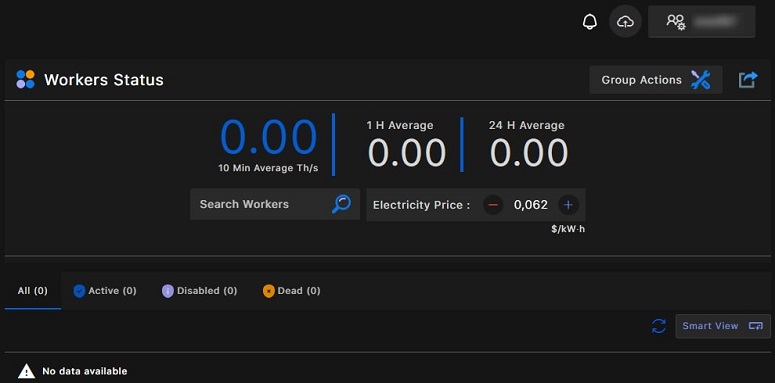The height and width of the screenshot is (383, 775).
Task: Click the cloud upload icon
Action: click(625, 22)
